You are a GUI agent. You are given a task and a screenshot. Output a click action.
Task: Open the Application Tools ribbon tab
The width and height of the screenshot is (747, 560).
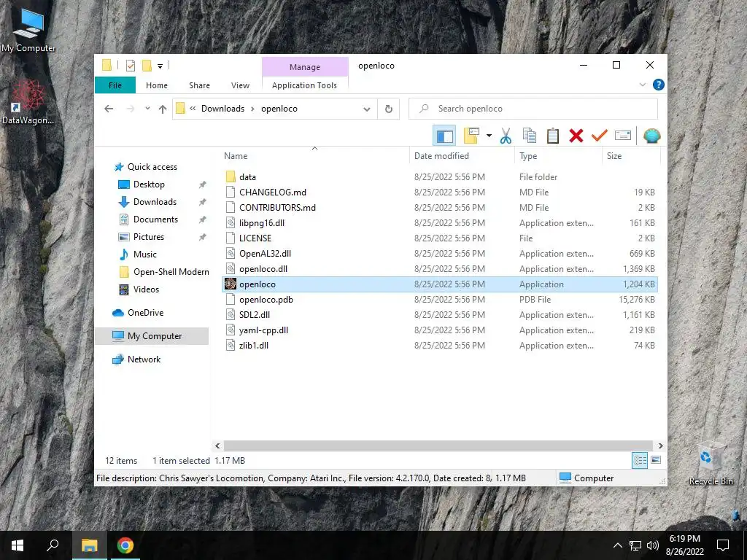[x=304, y=85]
